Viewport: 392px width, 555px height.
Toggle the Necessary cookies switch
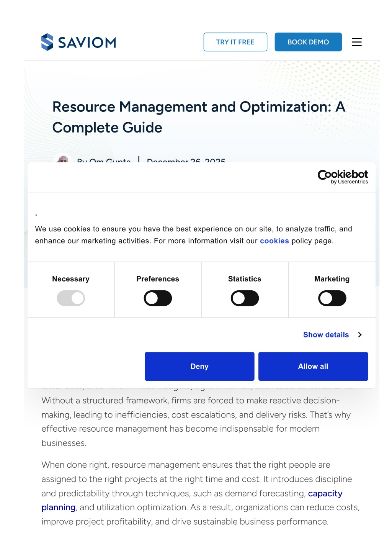(x=71, y=298)
